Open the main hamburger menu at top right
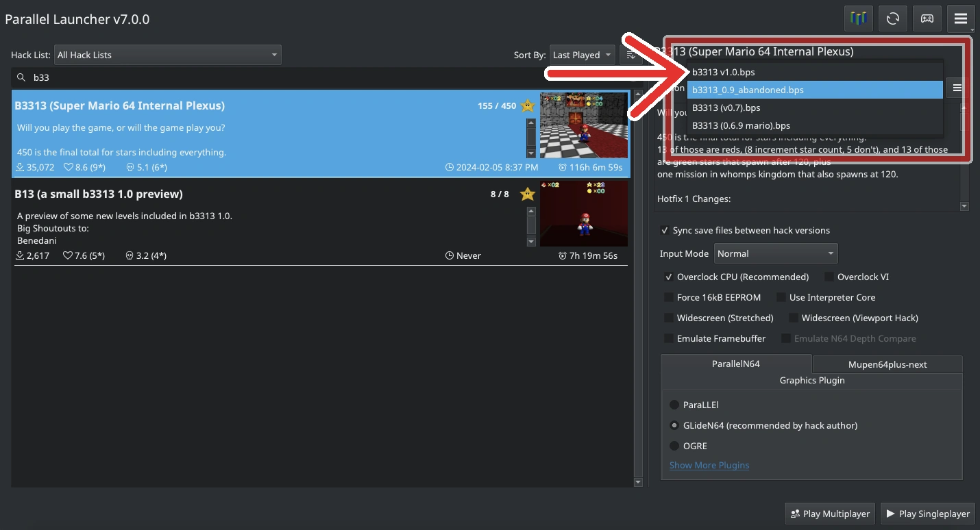 (x=961, y=18)
